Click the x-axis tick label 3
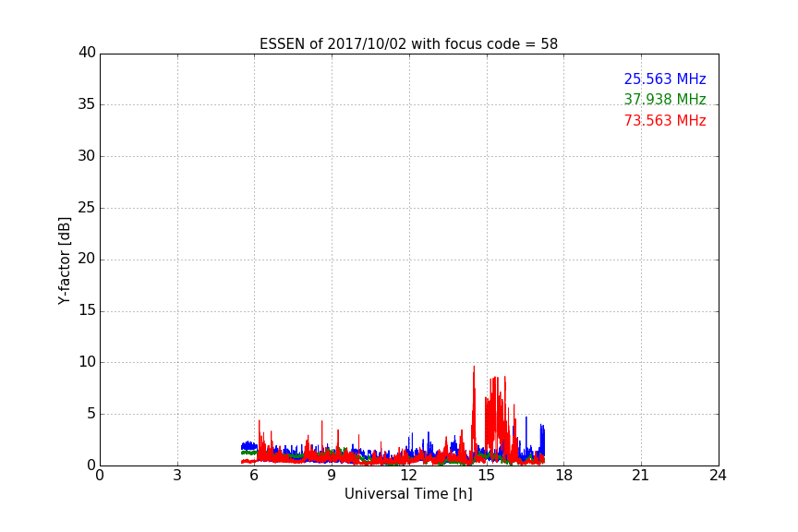The height and width of the screenshot is (532, 798). [177, 476]
